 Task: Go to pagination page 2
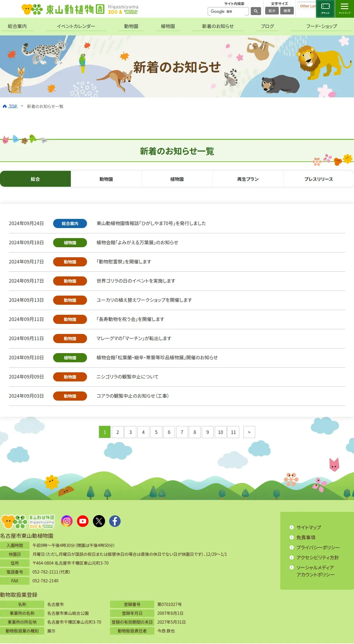tap(117, 432)
